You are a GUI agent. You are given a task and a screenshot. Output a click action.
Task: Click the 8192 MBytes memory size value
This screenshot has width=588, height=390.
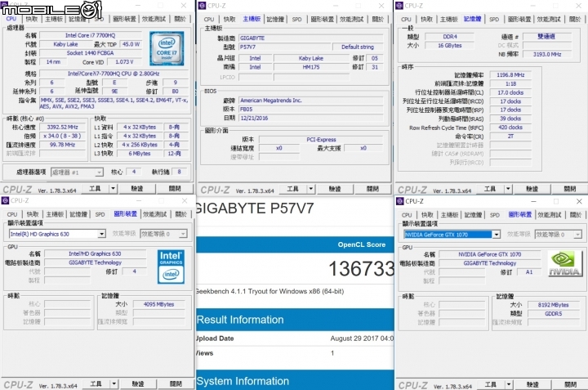point(553,305)
